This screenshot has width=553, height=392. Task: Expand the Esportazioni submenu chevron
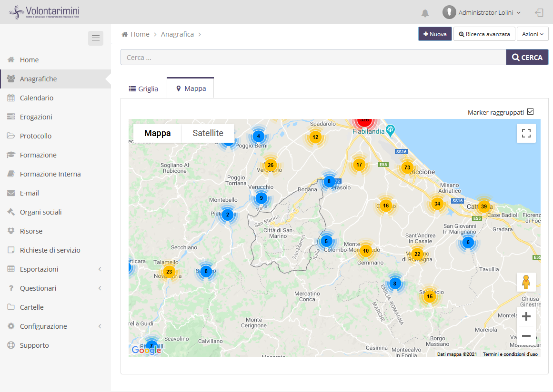pyautogui.click(x=100, y=269)
